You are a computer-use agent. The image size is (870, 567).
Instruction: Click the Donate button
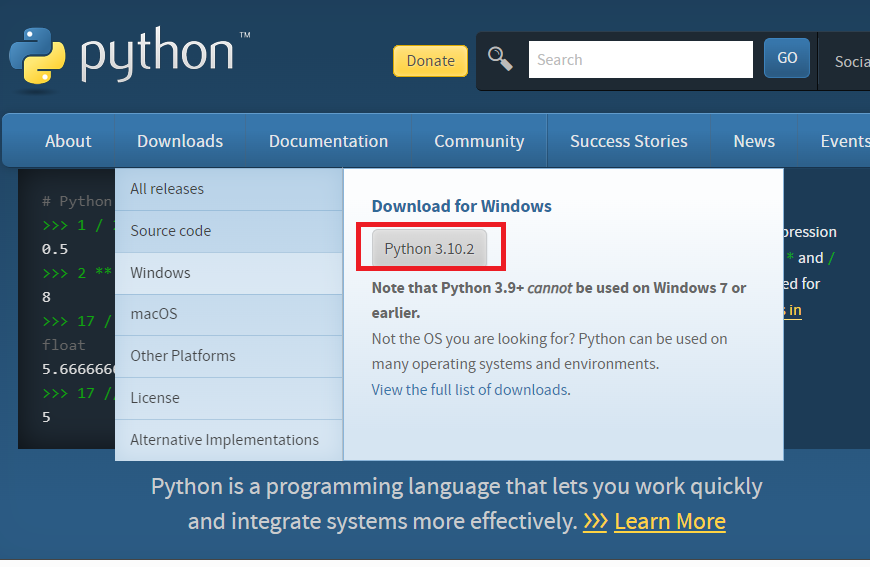[x=430, y=60]
